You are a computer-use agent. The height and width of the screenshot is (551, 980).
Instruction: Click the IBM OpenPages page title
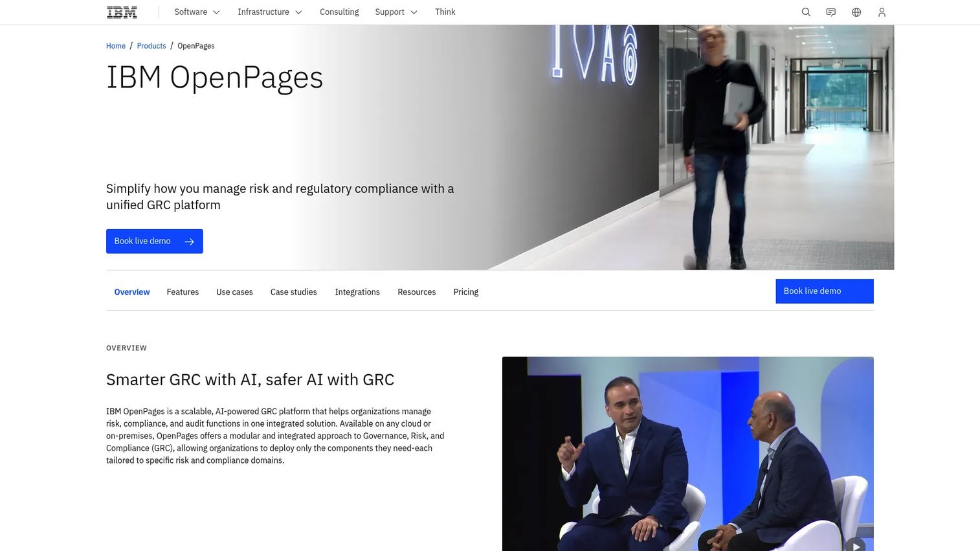click(214, 78)
